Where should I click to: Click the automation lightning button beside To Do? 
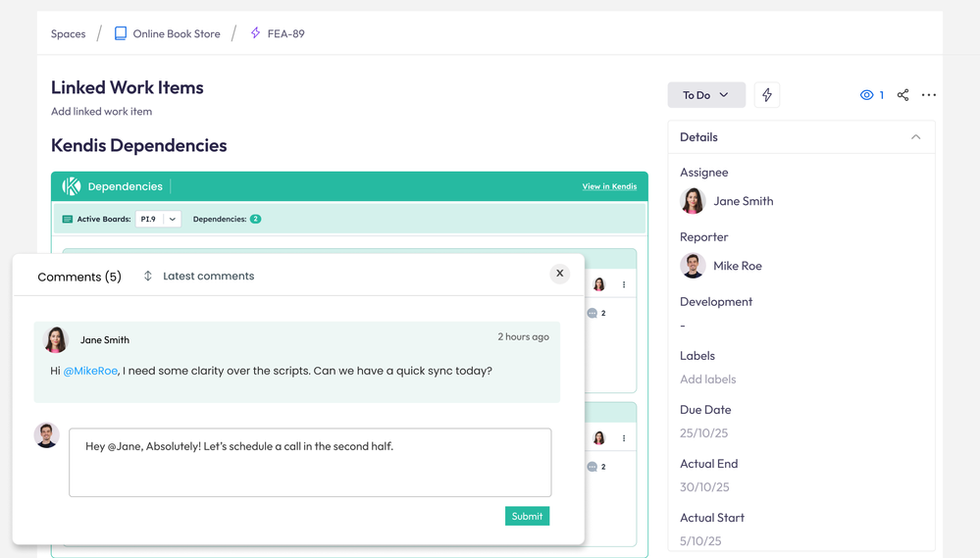coord(767,95)
